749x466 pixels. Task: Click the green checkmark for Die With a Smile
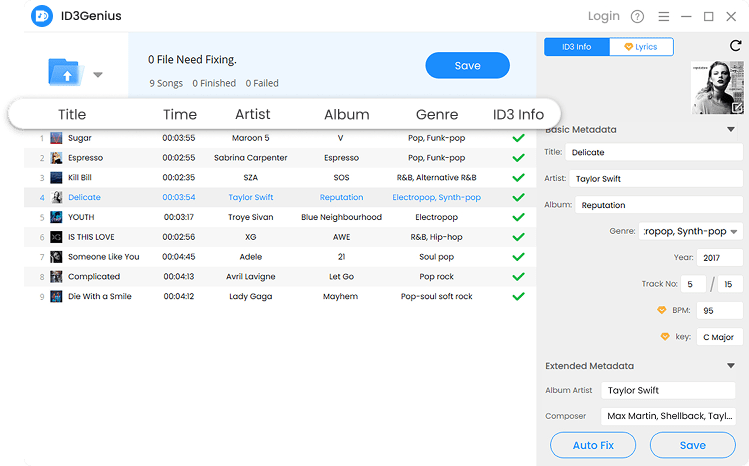518,297
